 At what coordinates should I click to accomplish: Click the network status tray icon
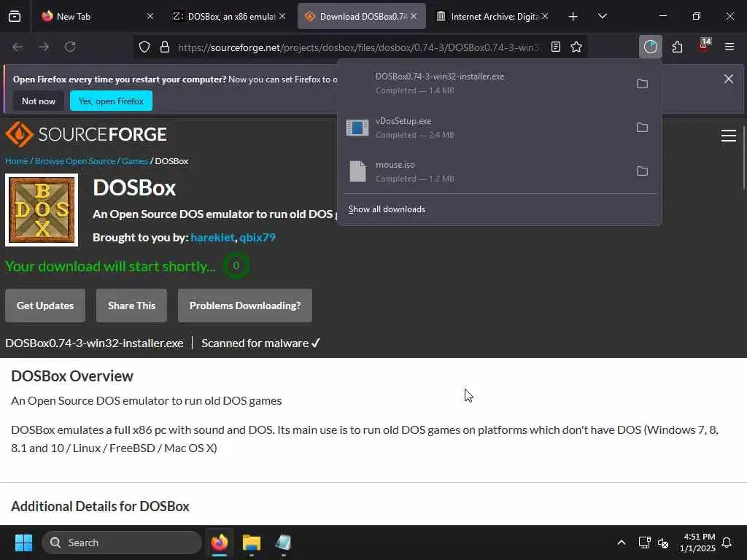tap(645, 542)
